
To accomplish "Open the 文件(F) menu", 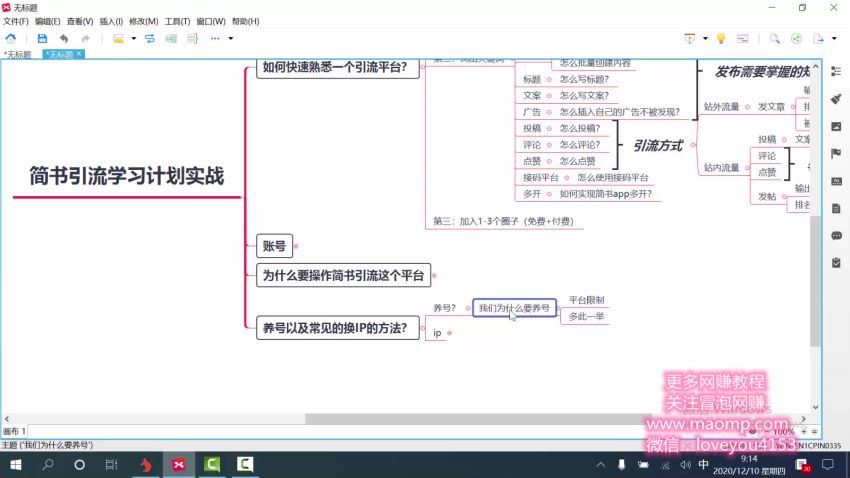I will coord(16,21).
